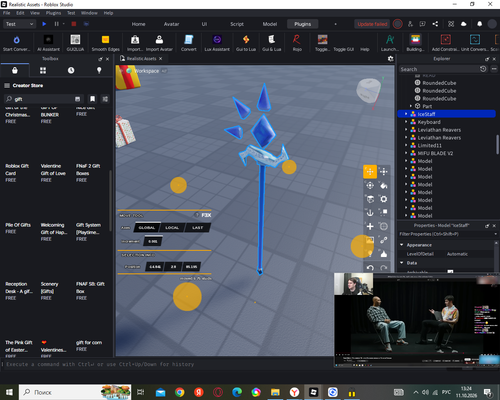This screenshot has width=500, height=400.
Task: Set F3X axes to Local
Action: [172, 228]
